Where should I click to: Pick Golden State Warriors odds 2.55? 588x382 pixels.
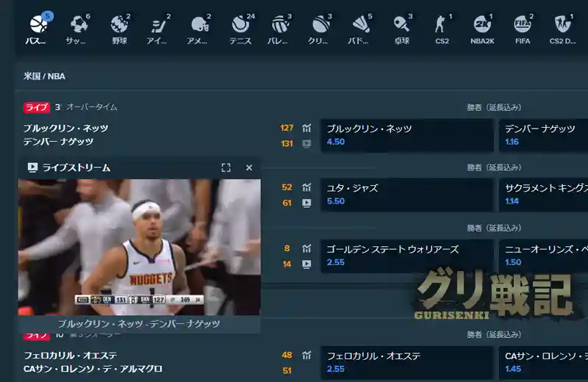406,256
